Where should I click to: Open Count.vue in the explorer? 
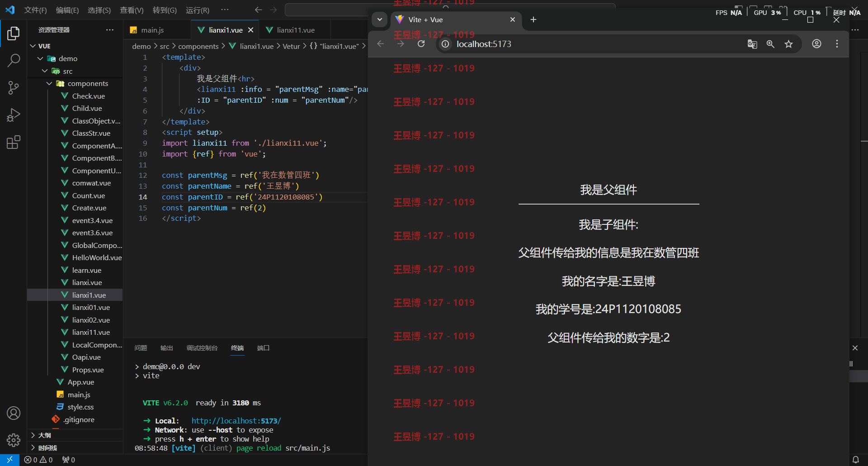pyautogui.click(x=89, y=195)
